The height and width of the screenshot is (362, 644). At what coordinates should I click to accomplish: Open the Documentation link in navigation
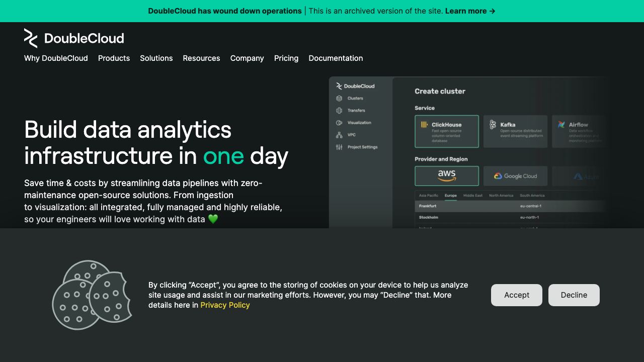tap(336, 58)
